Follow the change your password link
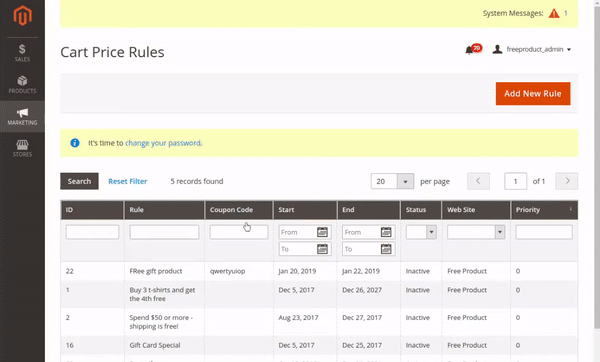Screen dimensions: 600x362 (x=163, y=143)
